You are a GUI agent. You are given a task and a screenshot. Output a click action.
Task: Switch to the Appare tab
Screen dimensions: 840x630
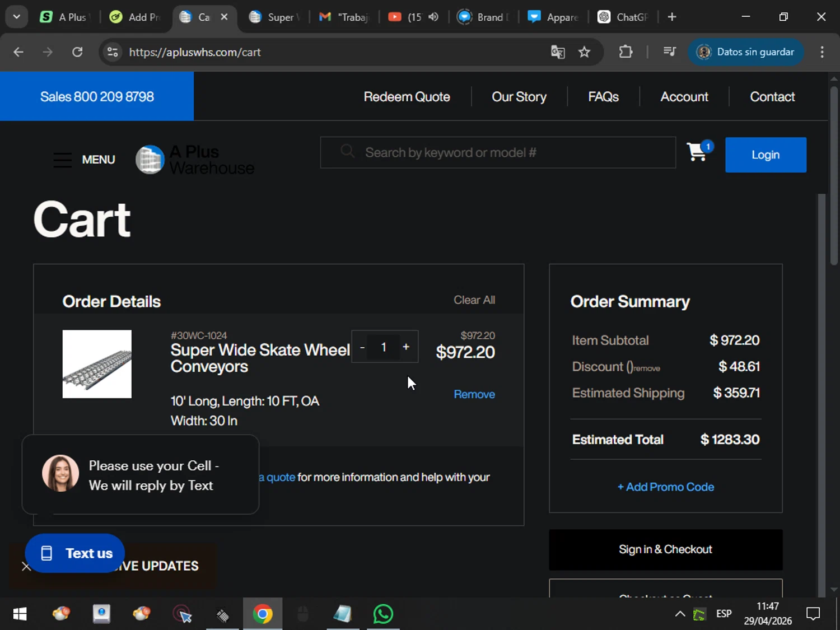pyautogui.click(x=553, y=17)
